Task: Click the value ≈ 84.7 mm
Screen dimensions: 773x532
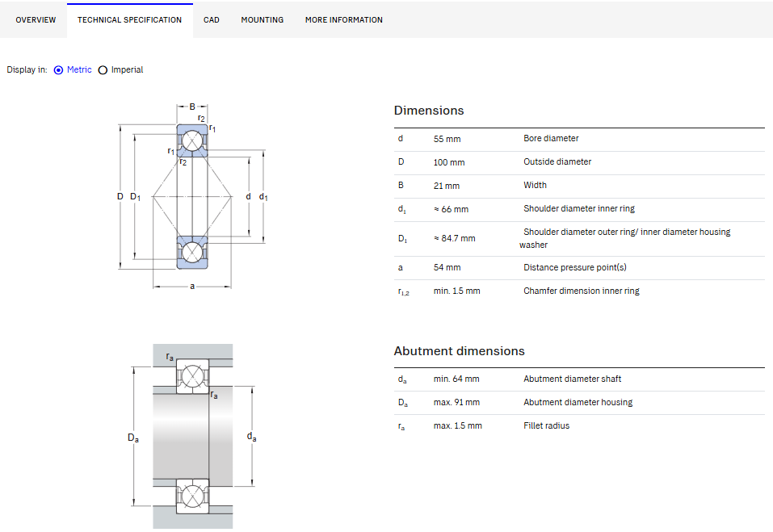Action: tap(455, 238)
